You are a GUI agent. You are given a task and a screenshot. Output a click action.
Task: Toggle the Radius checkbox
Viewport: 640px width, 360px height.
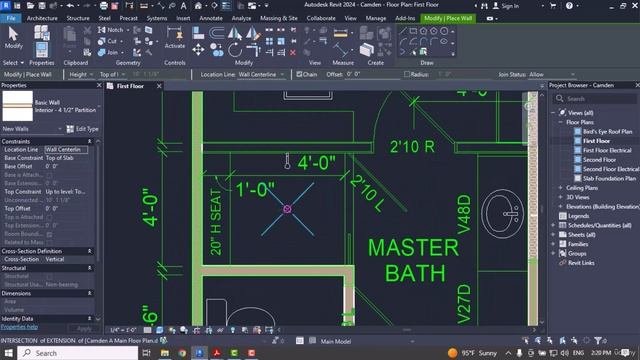[407, 74]
